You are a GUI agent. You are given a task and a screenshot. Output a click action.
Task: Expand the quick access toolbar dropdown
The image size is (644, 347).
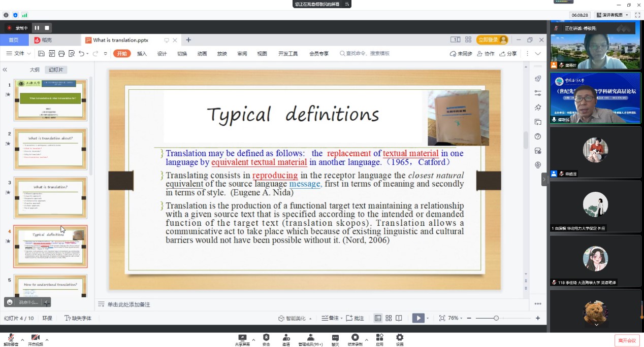pos(106,54)
